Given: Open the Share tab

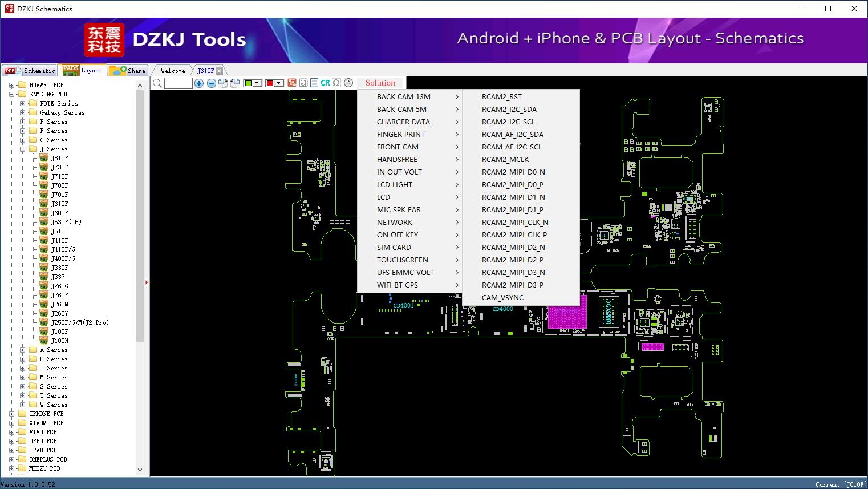Looking at the screenshot, I should [x=128, y=70].
